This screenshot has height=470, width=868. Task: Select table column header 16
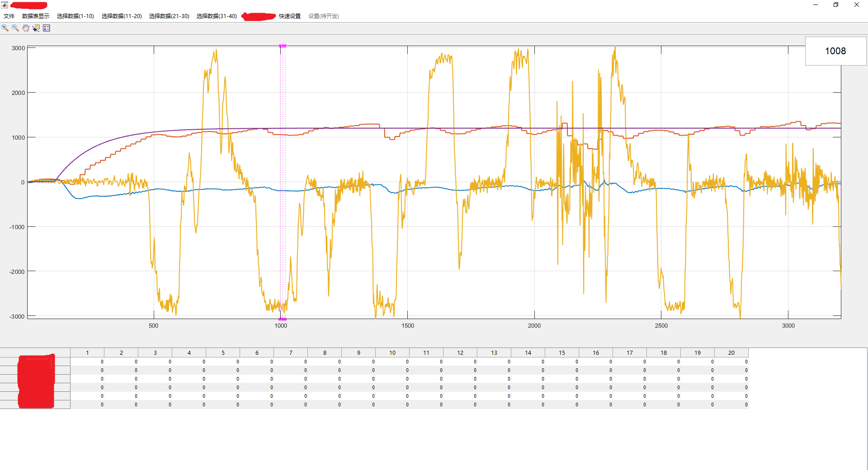(596, 352)
